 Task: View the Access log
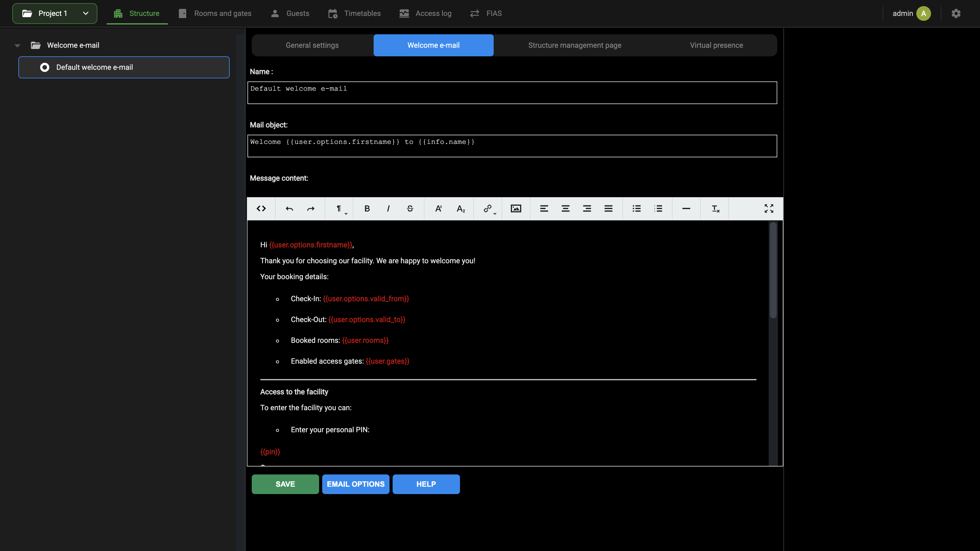[425, 13]
